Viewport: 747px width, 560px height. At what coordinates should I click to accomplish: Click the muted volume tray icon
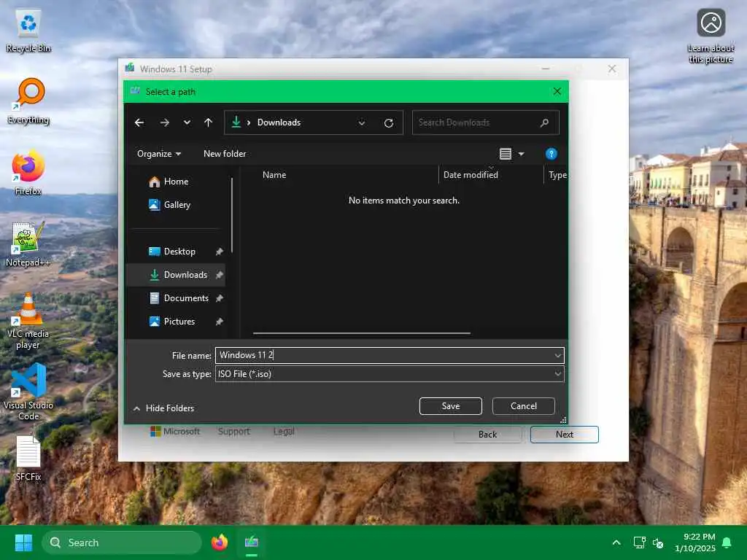point(658,542)
